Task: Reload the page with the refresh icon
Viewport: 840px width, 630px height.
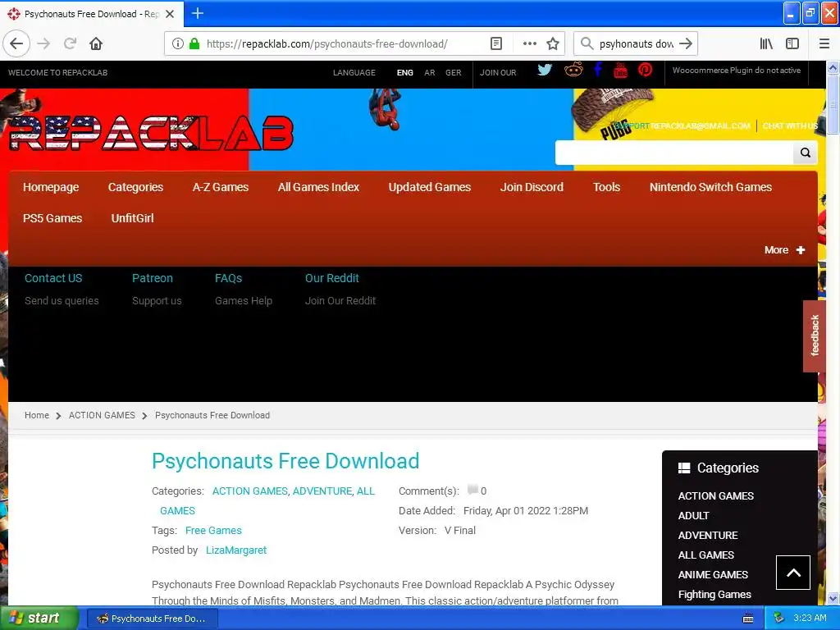Action: 70,43
